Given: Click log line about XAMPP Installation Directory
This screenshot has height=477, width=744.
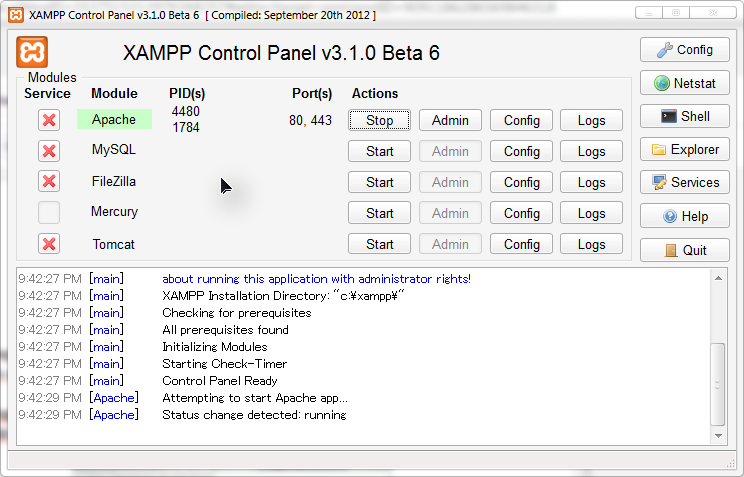Looking at the screenshot, I should click(283, 296).
